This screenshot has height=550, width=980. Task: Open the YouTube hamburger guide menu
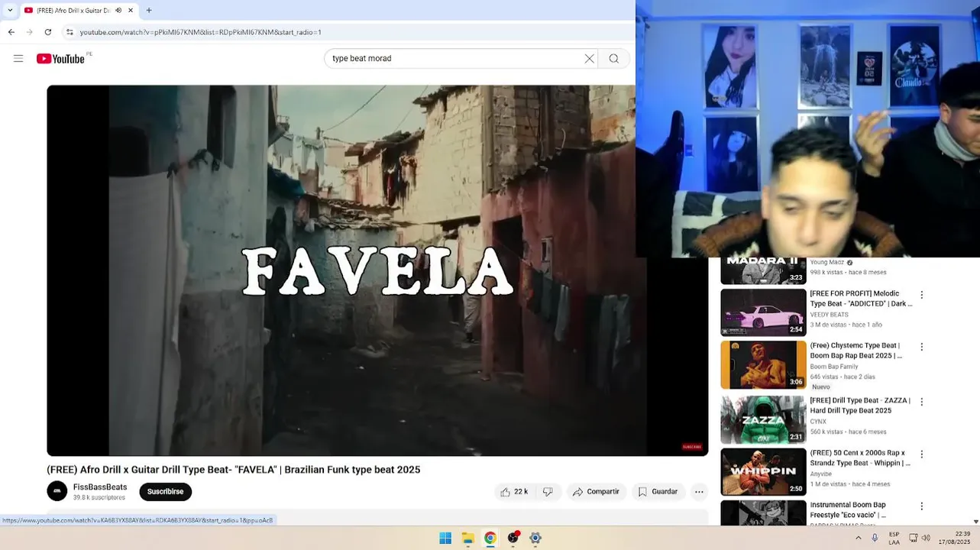18,59
